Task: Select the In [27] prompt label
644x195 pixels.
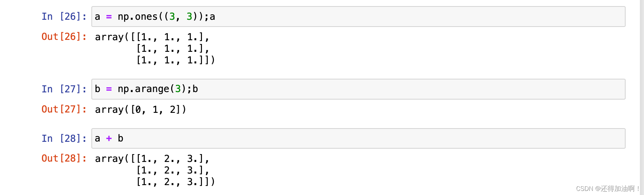Action: 64,89
